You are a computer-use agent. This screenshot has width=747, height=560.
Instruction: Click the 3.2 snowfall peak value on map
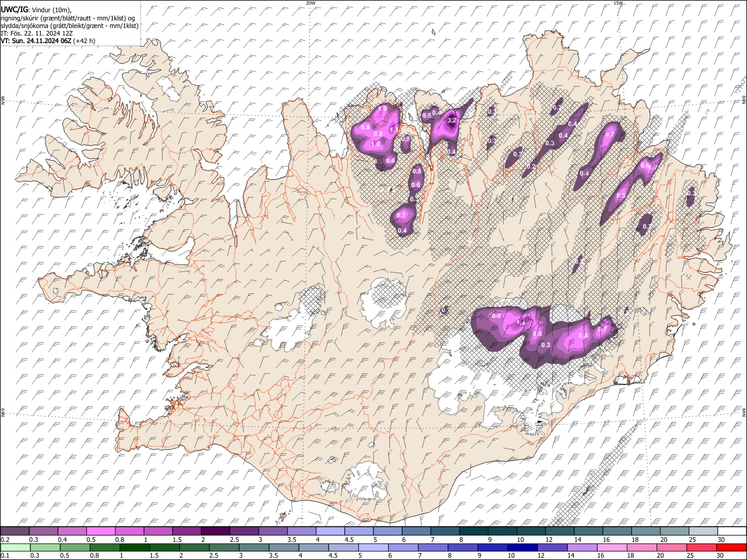(x=451, y=121)
